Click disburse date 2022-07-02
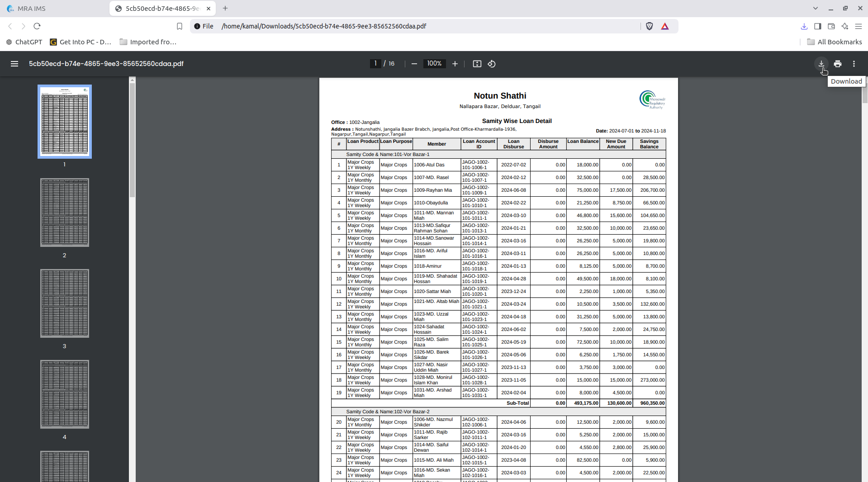Screen dimensions: 868x482 click(513, 165)
